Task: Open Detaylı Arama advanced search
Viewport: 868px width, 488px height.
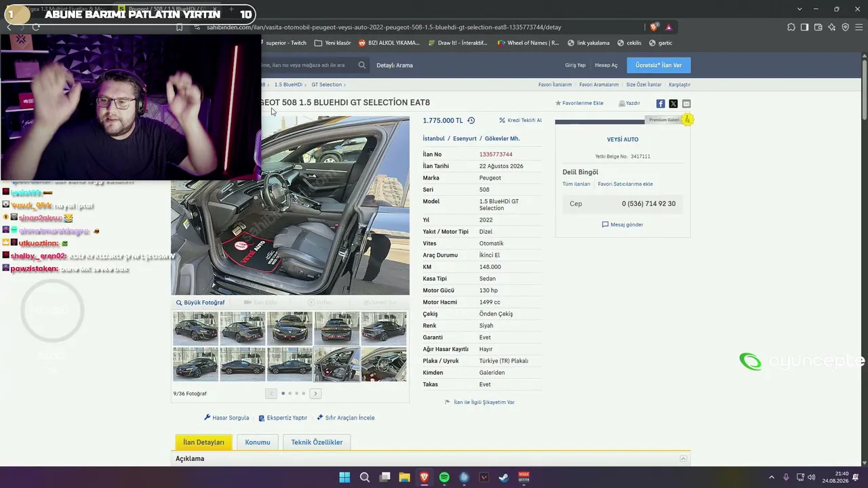Action: click(x=395, y=65)
